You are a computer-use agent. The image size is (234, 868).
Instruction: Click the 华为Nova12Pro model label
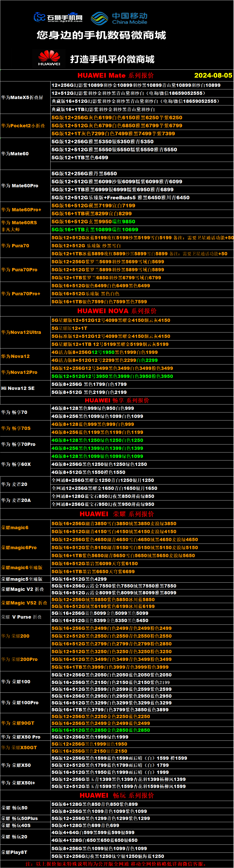19,372
